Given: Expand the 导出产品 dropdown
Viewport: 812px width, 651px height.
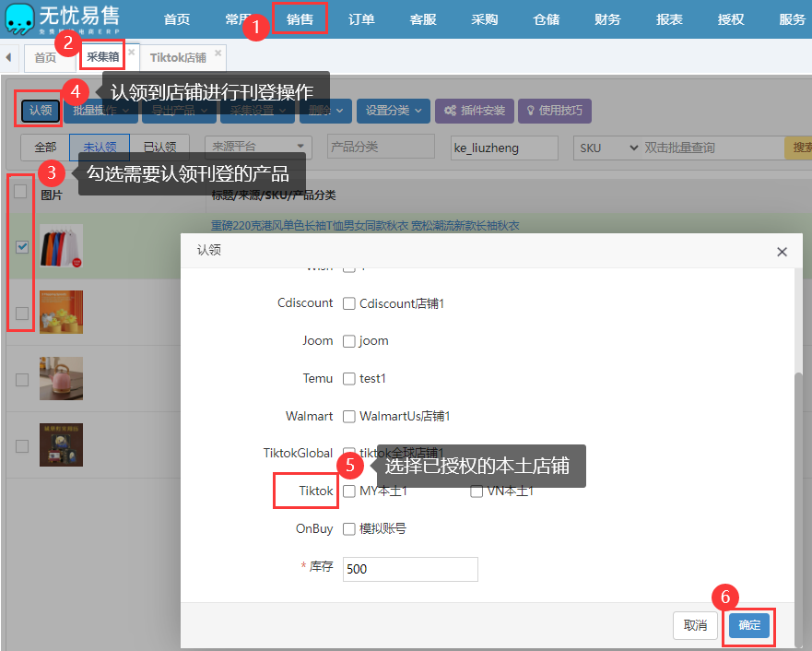Looking at the screenshot, I should click(179, 111).
